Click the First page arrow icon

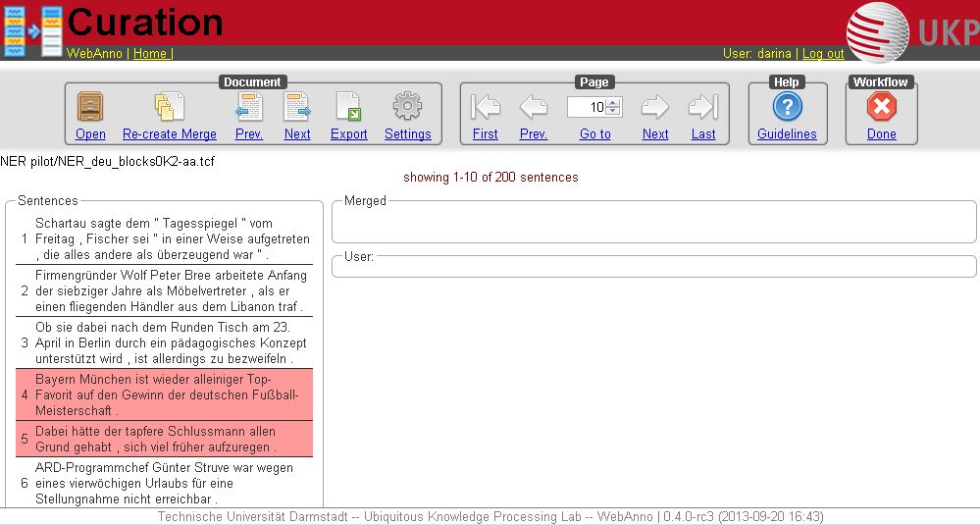(486, 107)
